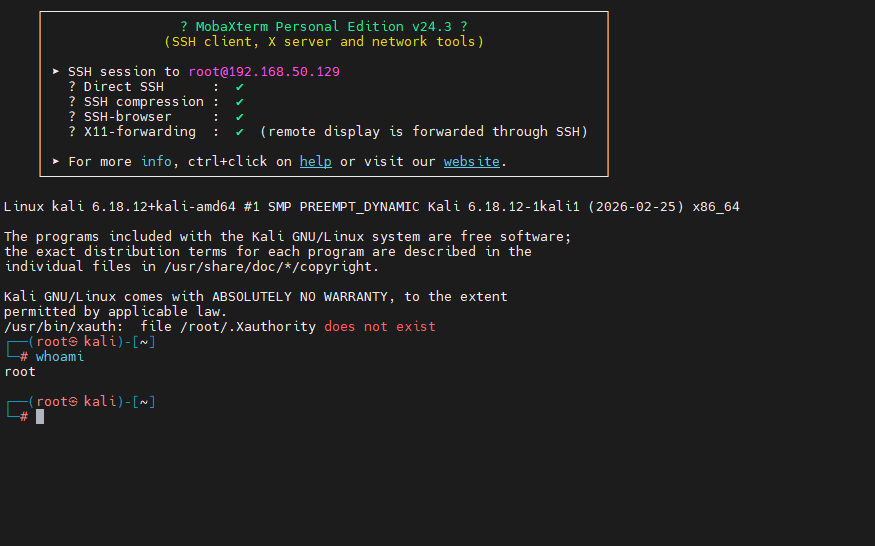Visit the MobaXterm website link

[x=471, y=161]
